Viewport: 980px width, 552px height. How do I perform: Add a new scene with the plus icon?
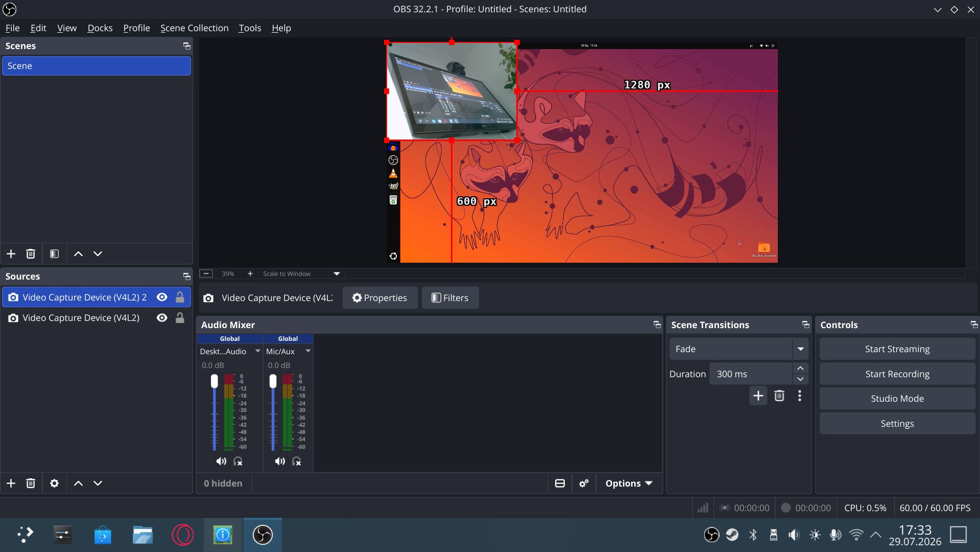(x=11, y=254)
